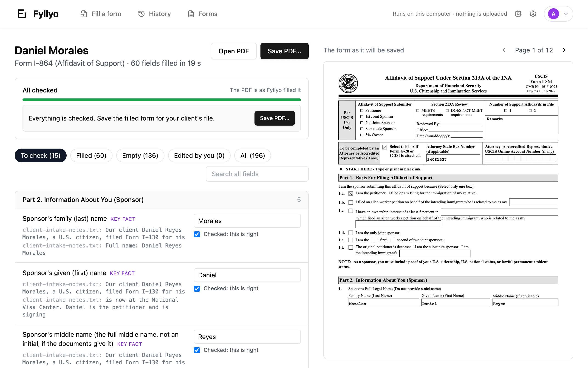Click the computer chip icon in header
Screen dimensions: 588x368
coord(518,14)
